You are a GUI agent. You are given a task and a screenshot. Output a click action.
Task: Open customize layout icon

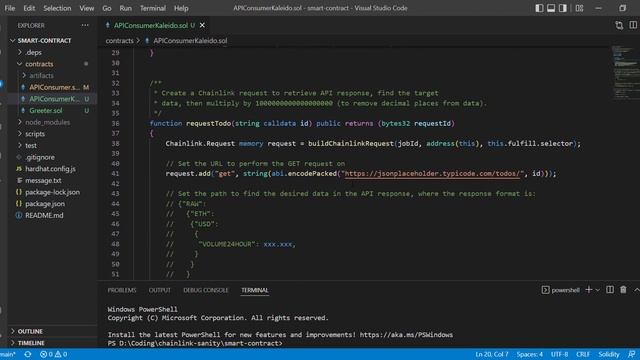(579, 8)
